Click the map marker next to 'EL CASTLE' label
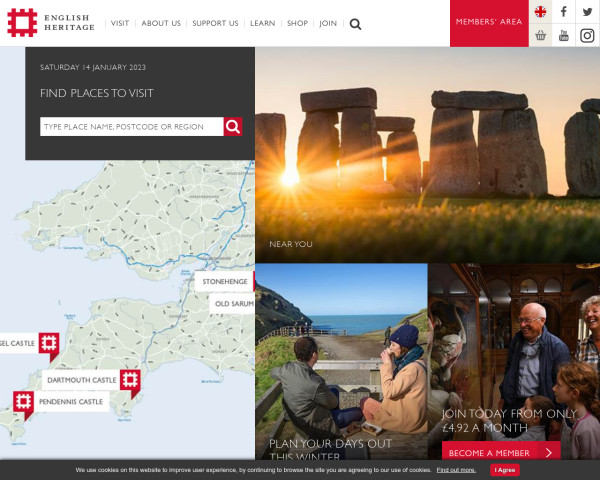600x480 pixels. pyautogui.click(x=49, y=347)
